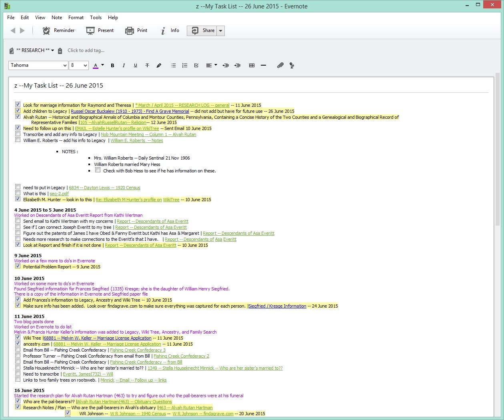Insert a bulleted list

[173, 66]
